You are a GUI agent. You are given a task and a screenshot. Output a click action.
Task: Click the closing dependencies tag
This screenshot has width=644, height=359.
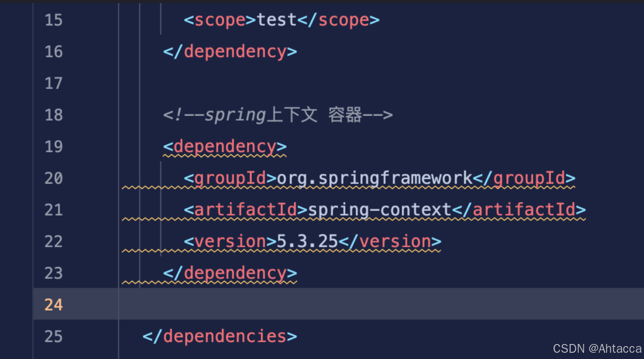coord(220,337)
